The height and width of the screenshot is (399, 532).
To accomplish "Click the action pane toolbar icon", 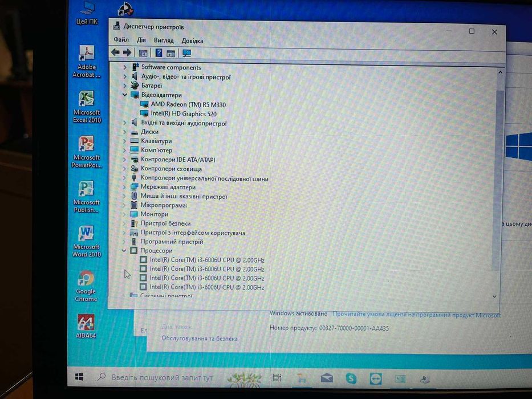I will click(x=171, y=53).
